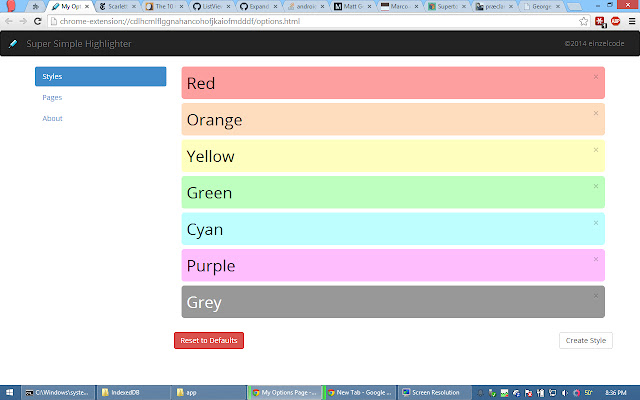
Task: Close the Cyan style row
Action: [x=595, y=223]
